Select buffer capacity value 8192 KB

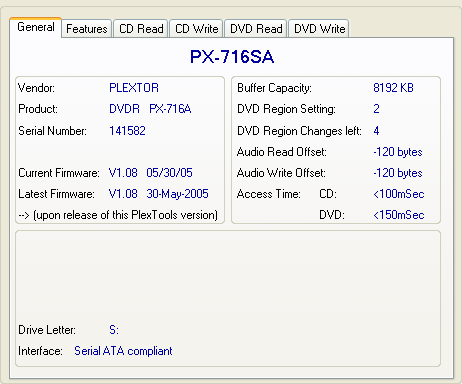(393, 88)
